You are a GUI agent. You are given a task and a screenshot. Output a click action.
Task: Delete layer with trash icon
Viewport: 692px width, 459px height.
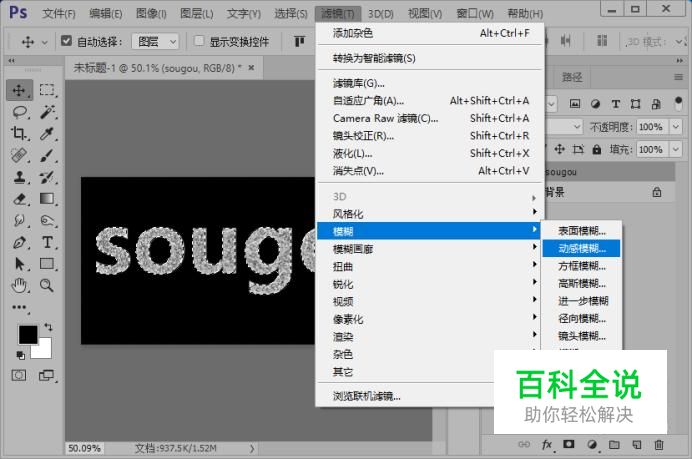659,444
